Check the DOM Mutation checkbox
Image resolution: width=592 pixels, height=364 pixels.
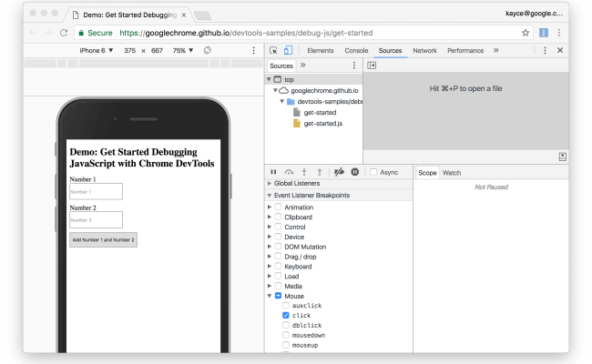click(279, 247)
